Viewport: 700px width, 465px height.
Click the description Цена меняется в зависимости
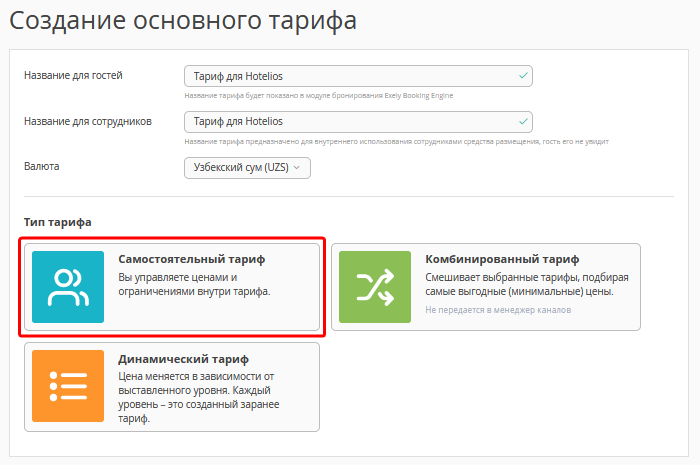click(x=199, y=397)
